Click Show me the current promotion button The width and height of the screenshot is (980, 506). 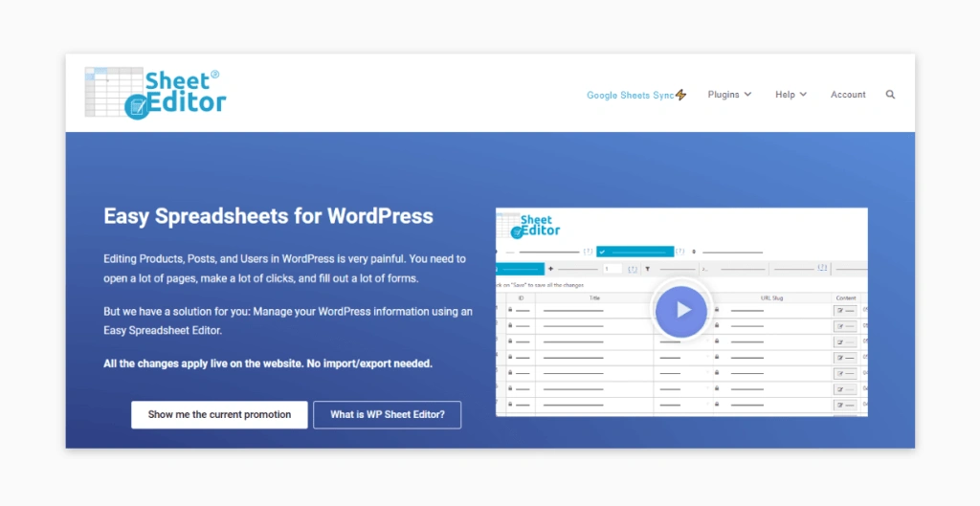click(219, 415)
